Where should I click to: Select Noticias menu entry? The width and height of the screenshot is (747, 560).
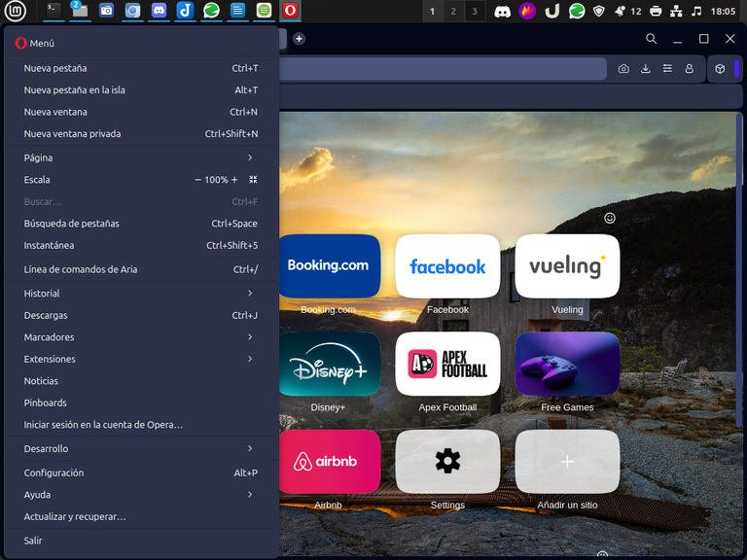141,381
